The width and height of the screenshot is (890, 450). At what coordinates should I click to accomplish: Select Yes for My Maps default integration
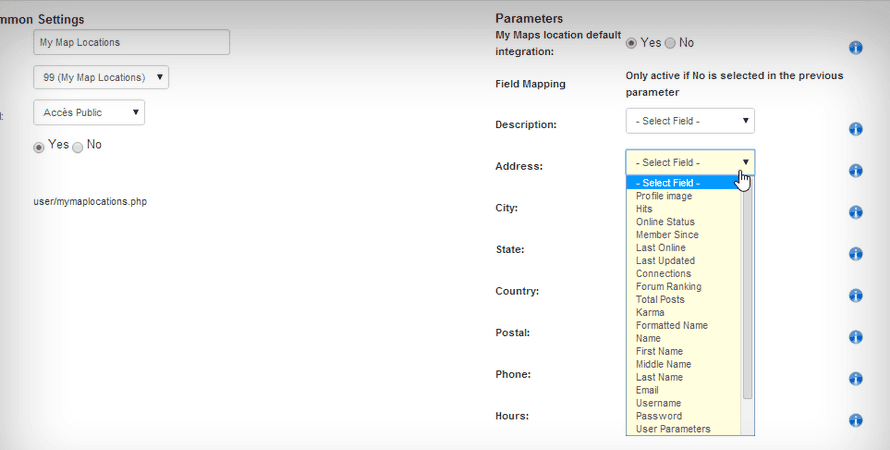[631, 43]
